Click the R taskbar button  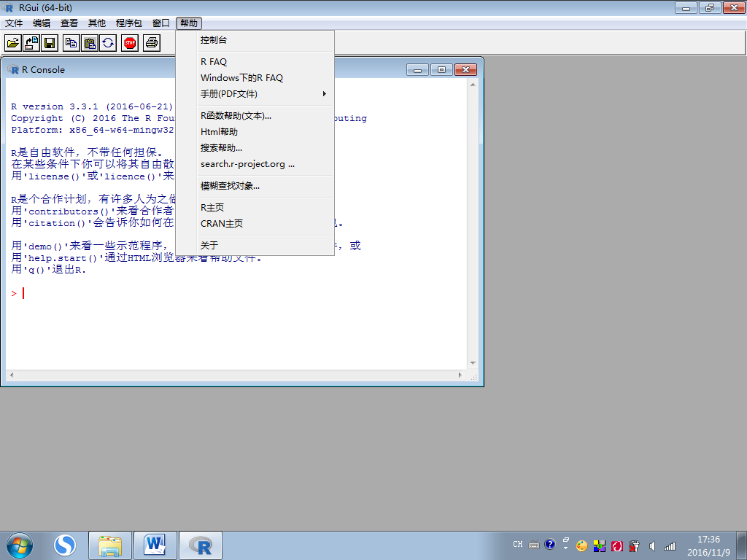point(201,545)
